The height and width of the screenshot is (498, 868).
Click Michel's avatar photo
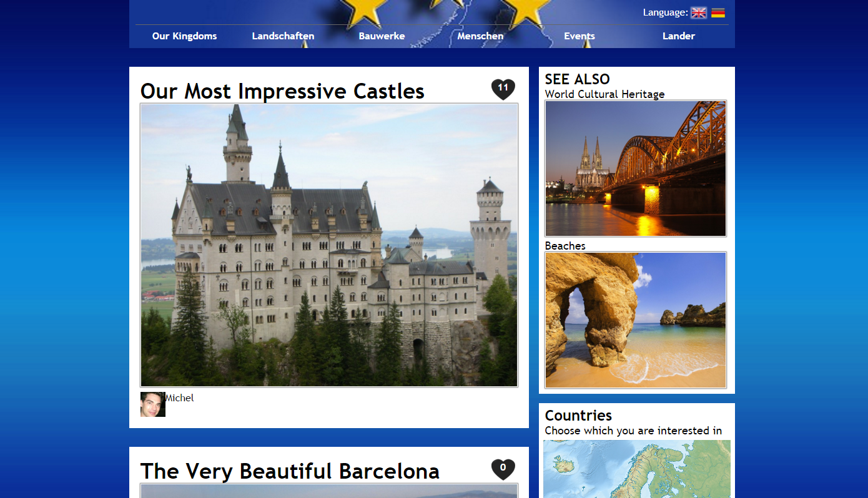[x=153, y=404]
